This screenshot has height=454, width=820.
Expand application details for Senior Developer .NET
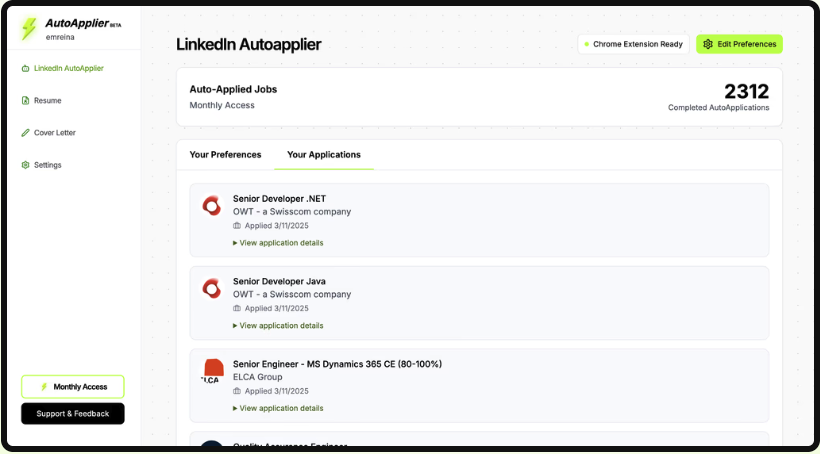[278, 243]
